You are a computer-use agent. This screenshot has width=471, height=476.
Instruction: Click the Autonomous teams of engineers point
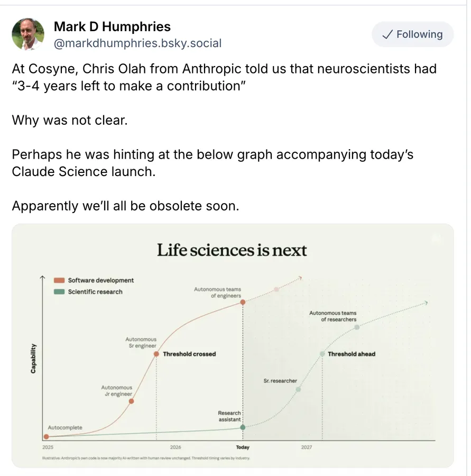243,302
